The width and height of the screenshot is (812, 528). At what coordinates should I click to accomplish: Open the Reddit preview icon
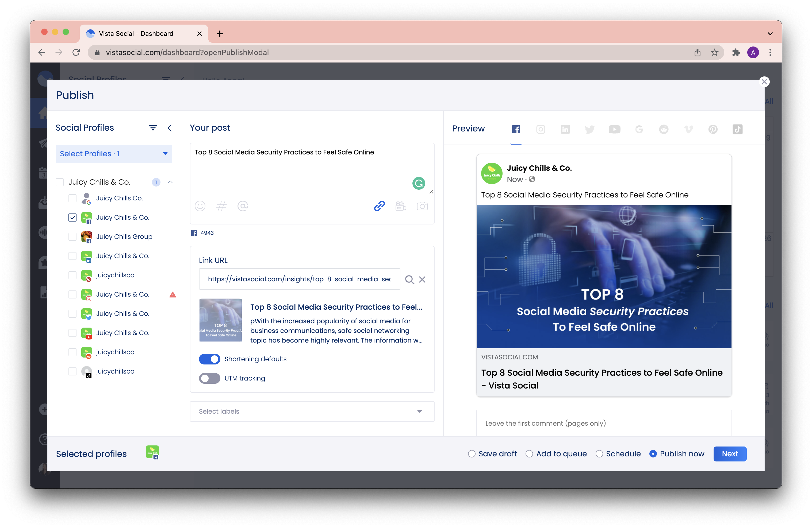[664, 129]
